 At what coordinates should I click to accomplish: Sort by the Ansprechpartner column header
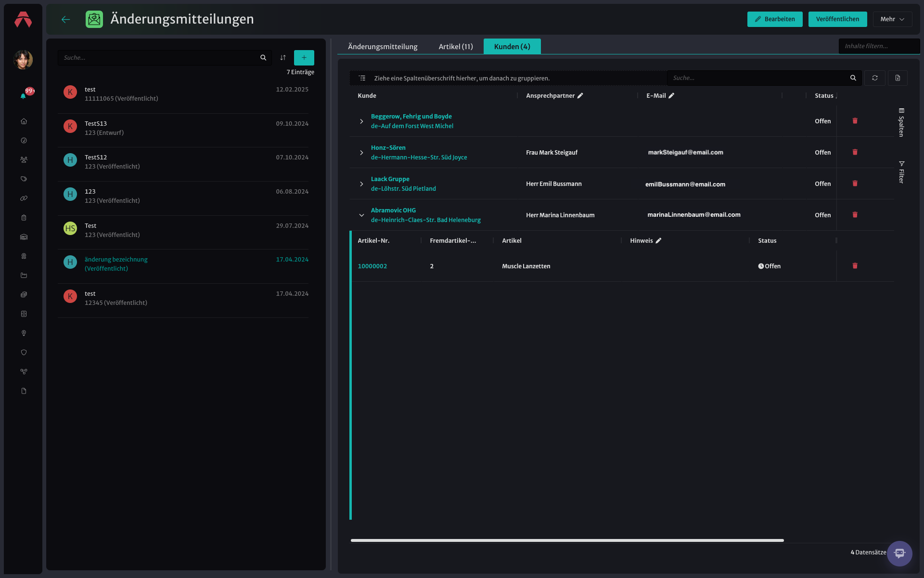[x=551, y=96]
